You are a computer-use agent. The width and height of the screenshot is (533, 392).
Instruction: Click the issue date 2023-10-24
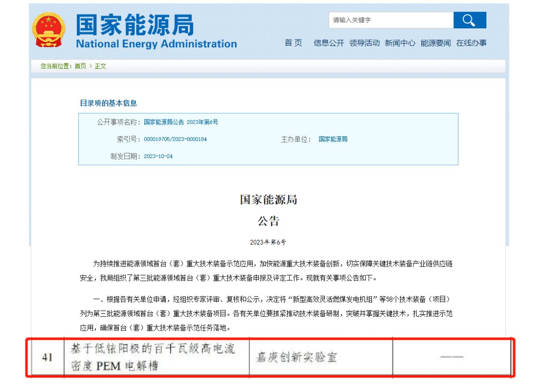pos(158,156)
